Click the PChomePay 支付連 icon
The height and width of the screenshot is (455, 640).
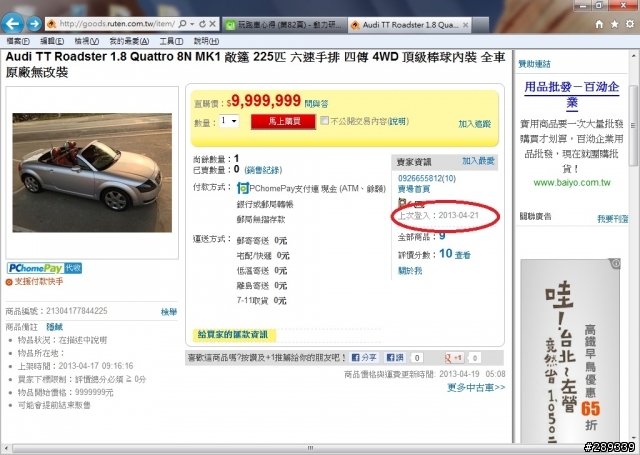click(x=242, y=188)
